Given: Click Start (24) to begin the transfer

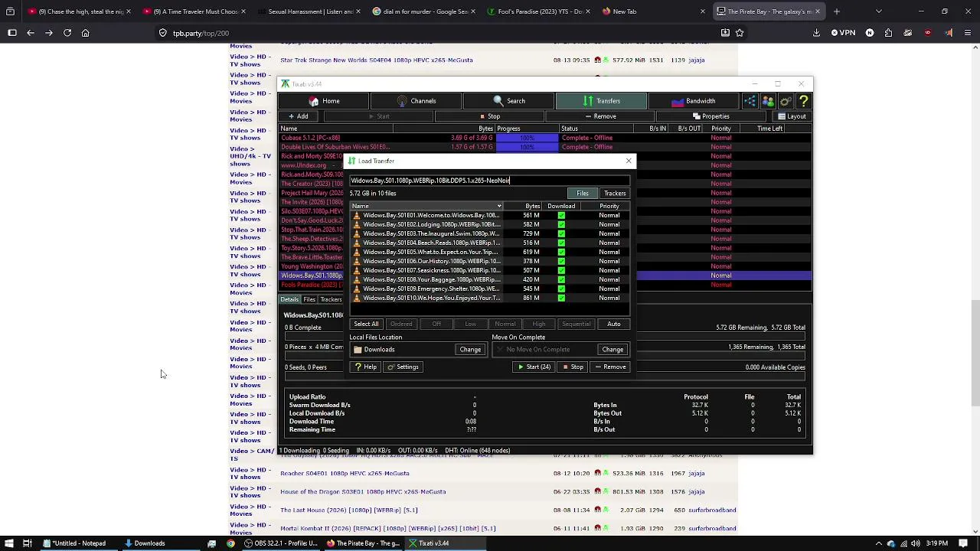Looking at the screenshot, I should click(x=534, y=367).
